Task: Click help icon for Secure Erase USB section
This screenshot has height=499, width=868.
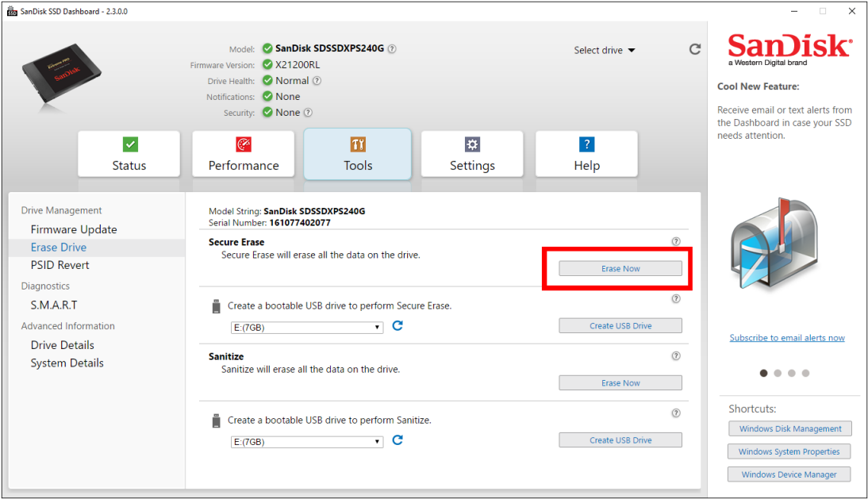Action: 676,299
